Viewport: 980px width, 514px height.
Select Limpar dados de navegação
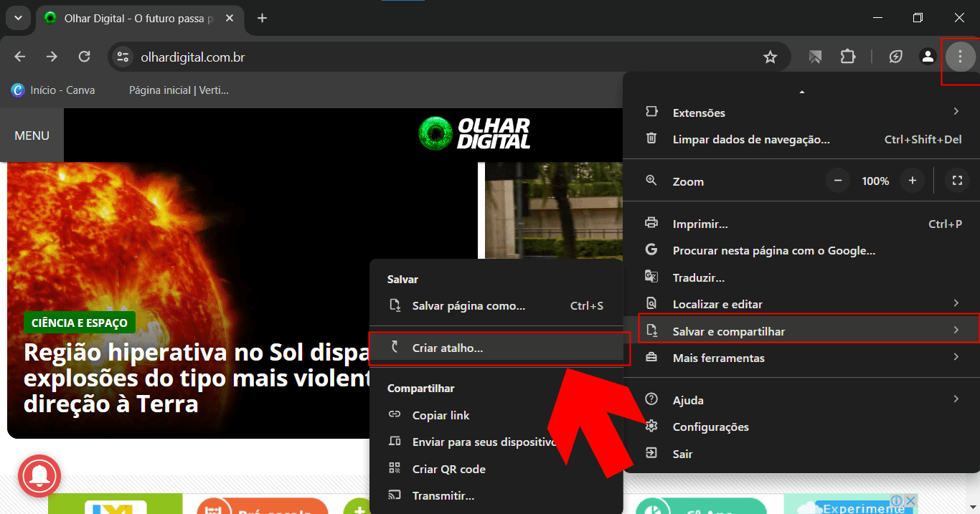coord(801,139)
